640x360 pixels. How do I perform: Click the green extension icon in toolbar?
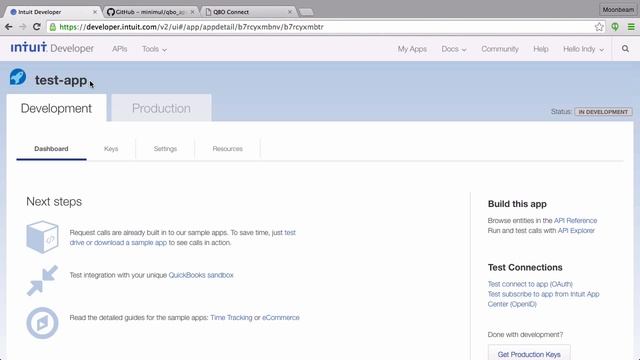point(615,27)
